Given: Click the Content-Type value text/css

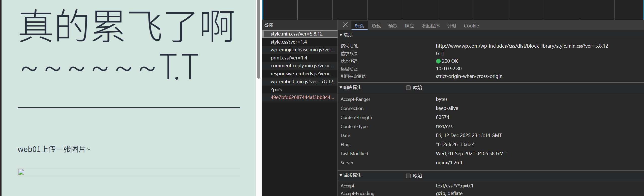Looking at the screenshot, I should pyautogui.click(x=444, y=126).
